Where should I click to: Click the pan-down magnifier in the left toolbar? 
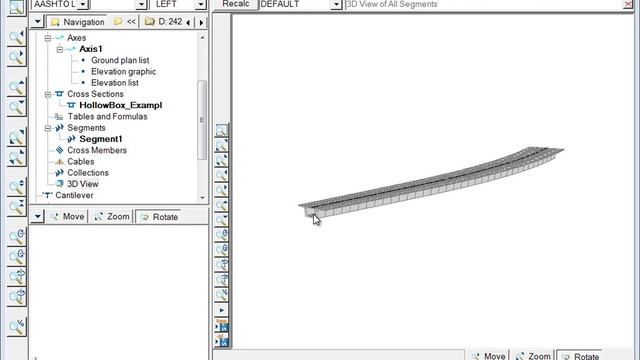pos(16,107)
